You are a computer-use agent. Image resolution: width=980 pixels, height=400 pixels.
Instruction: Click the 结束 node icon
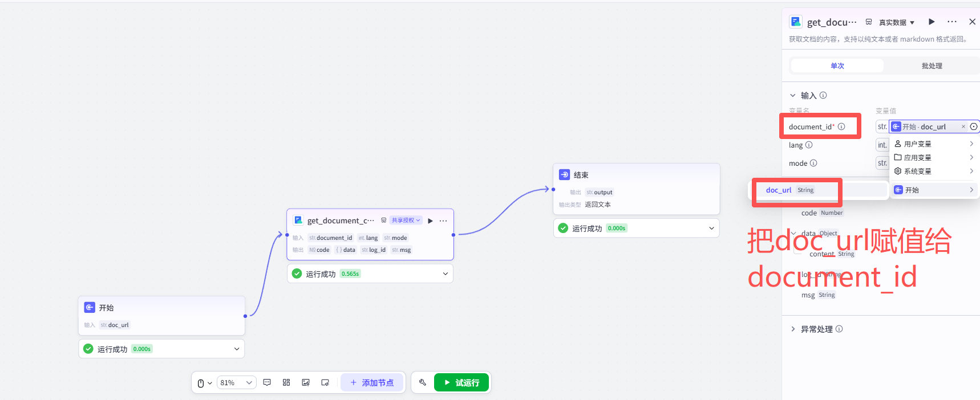click(x=564, y=174)
